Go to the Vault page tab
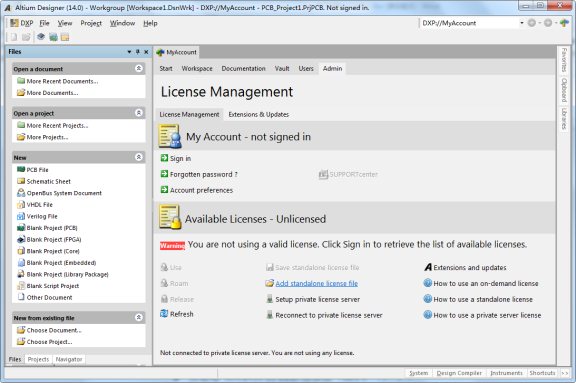Viewport: 576px width, 383px height. [x=282, y=69]
